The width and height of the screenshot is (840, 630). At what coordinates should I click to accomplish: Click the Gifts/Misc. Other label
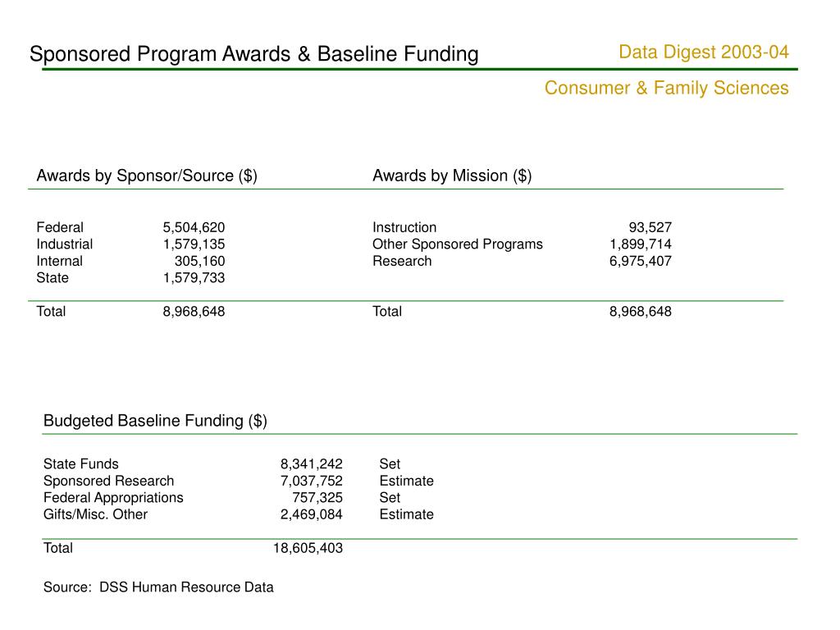(95, 514)
